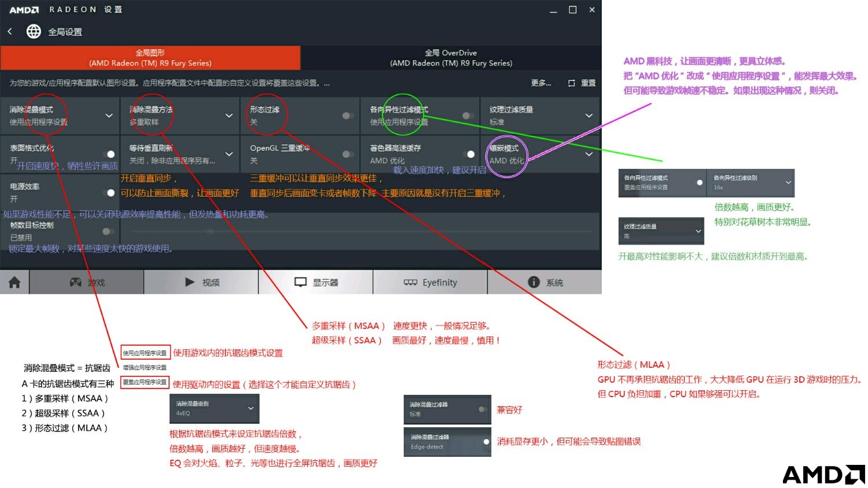Click the gamepad icon on the 游戏 tab
The height and width of the screenshot is (488, 868).
(x=76, y=282)
